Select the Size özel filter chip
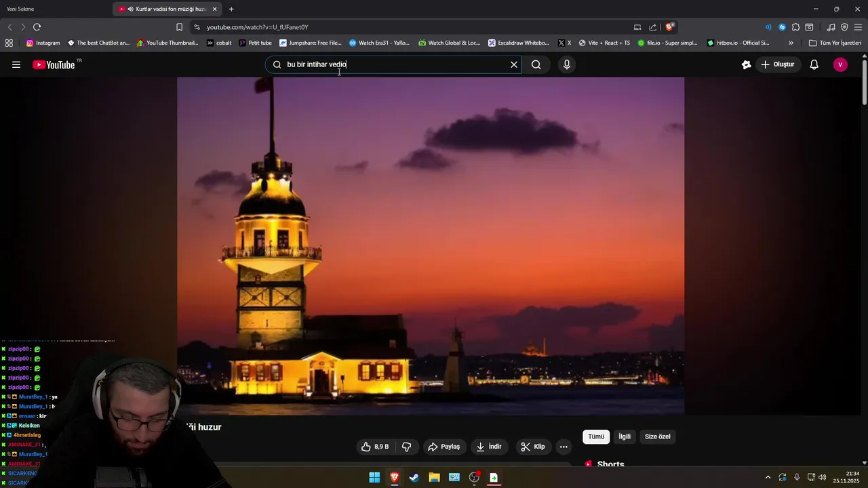868x488 pixels. tap(657, 436)
